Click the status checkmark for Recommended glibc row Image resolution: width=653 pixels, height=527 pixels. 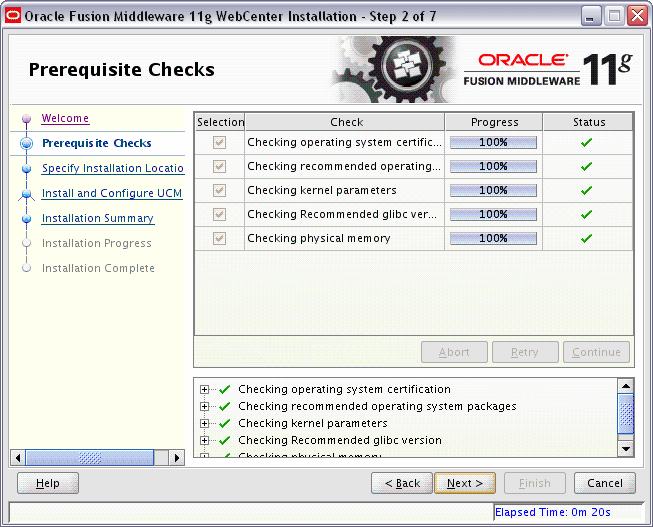586,215
